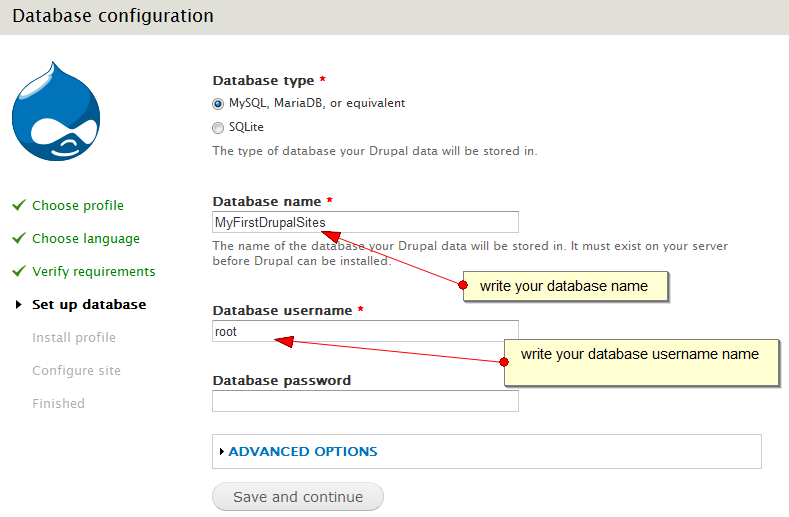Click the Save and continue button
Viewport: 789px width, 517px height.
(298, 497)
